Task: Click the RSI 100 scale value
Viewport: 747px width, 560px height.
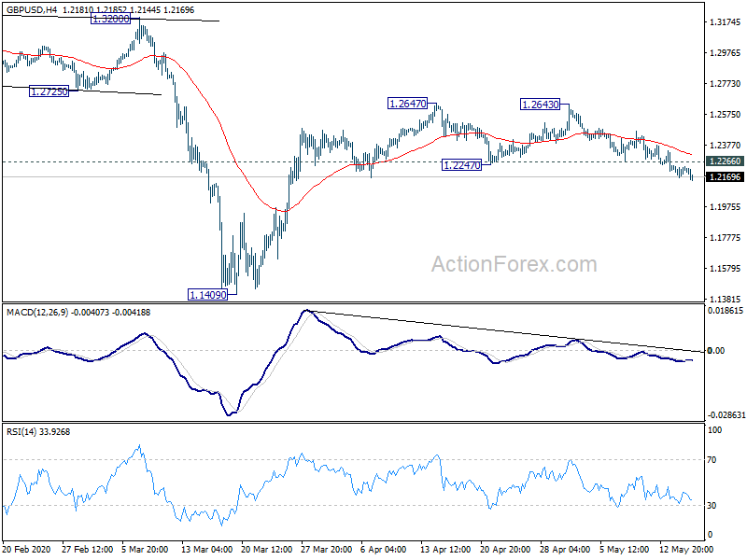Action: point(715,430)
